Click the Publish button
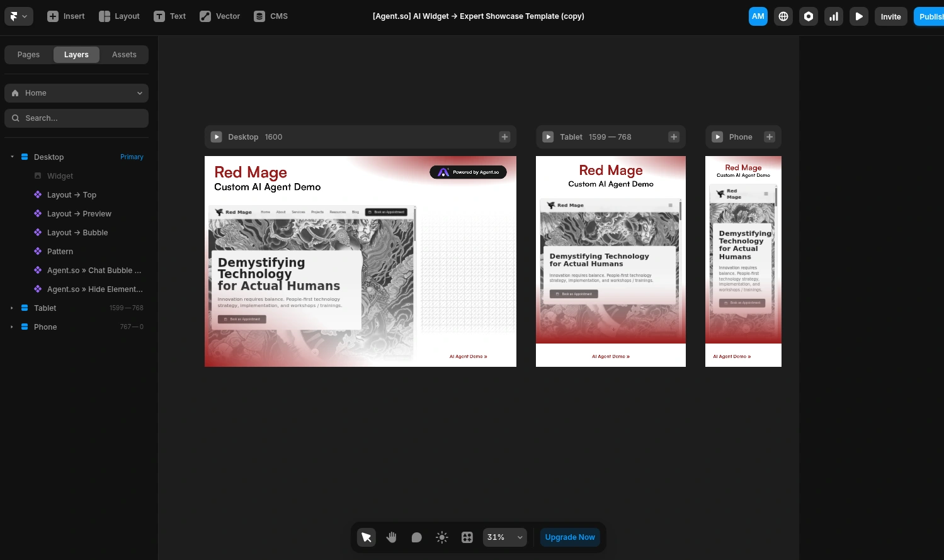Screen dimensions: 944x560 click(930, 16)
